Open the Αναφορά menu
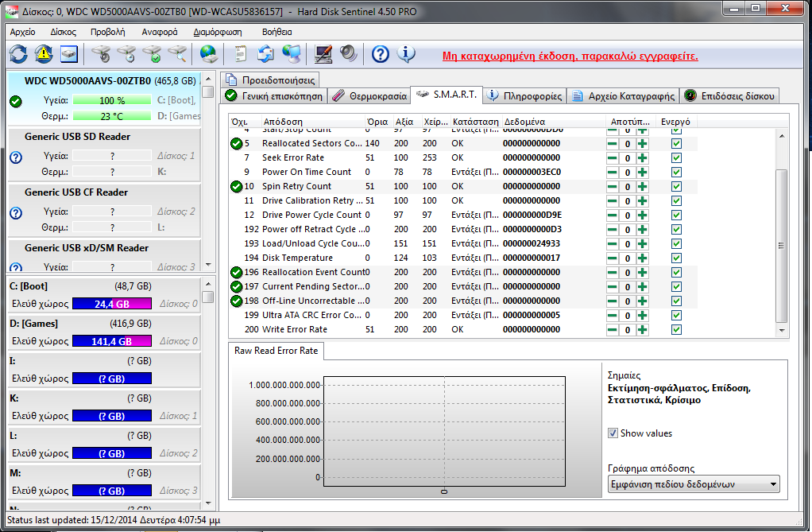This screenshot has height=532, width=812. point(160,32)
